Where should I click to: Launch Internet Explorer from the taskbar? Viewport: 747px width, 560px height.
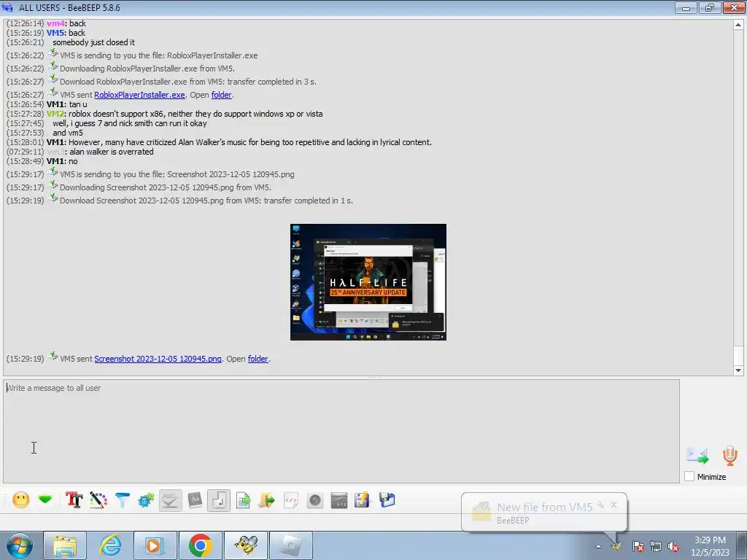point(110,545)
